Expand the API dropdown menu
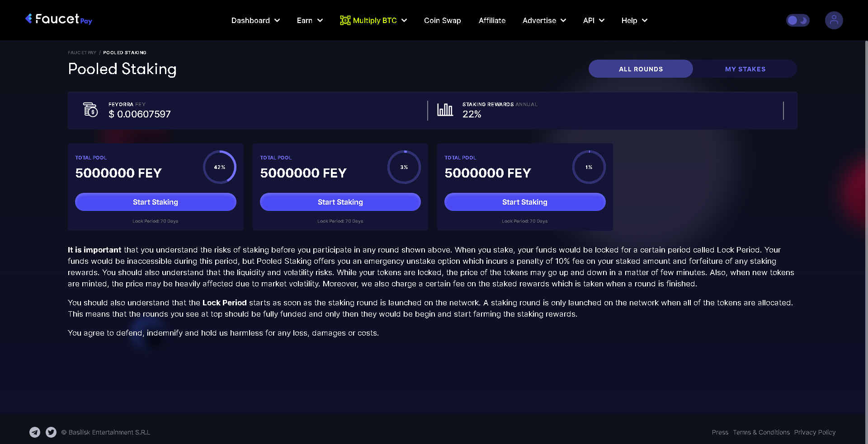Viewport: 868px width, 444px height. [594, 20]
